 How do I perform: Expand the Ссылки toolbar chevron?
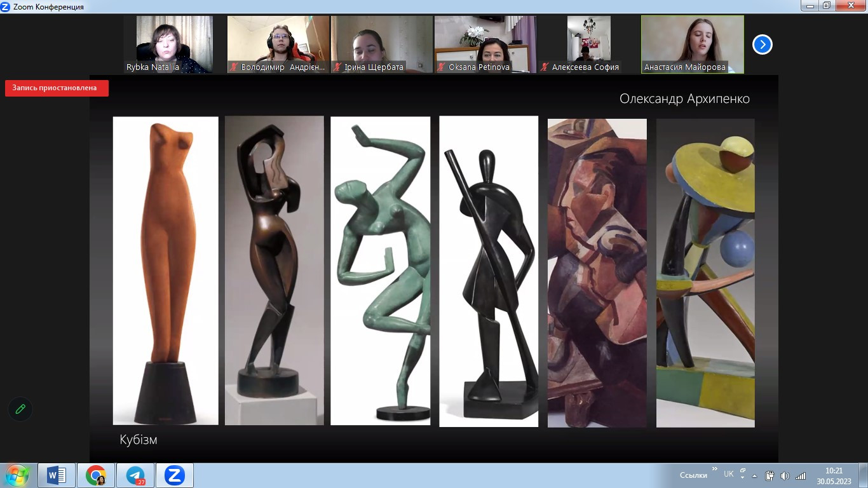(714, 470)
